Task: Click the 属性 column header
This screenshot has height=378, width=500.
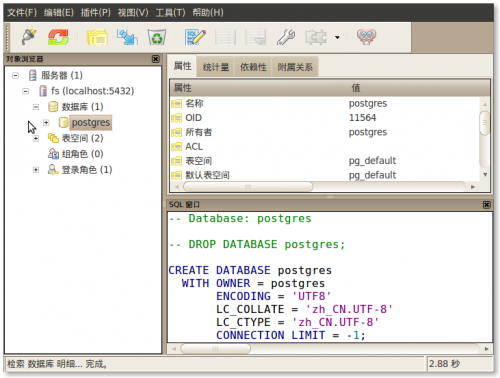Action: 259,88
